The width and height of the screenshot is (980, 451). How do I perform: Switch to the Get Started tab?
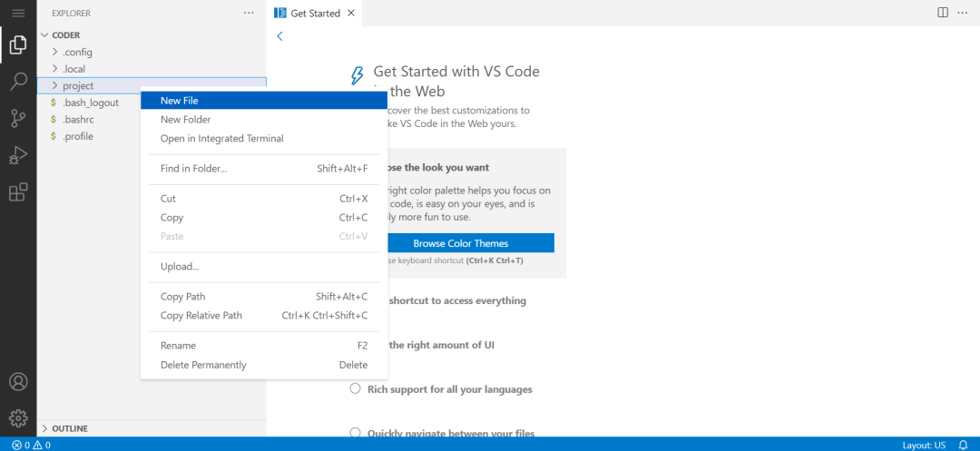coord(314,13)
